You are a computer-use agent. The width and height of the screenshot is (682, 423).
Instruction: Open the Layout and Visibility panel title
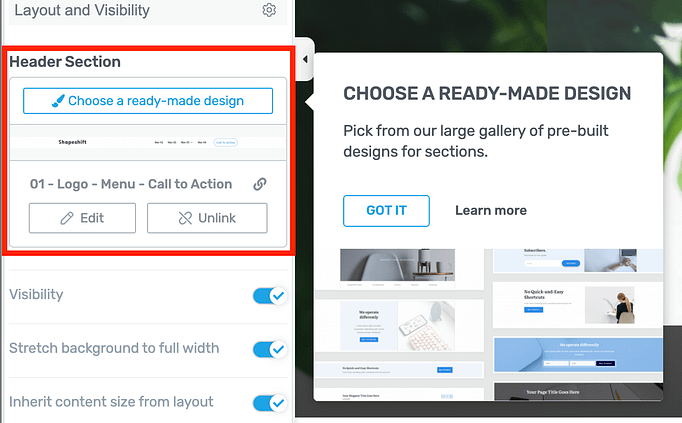tap(82, 10)
